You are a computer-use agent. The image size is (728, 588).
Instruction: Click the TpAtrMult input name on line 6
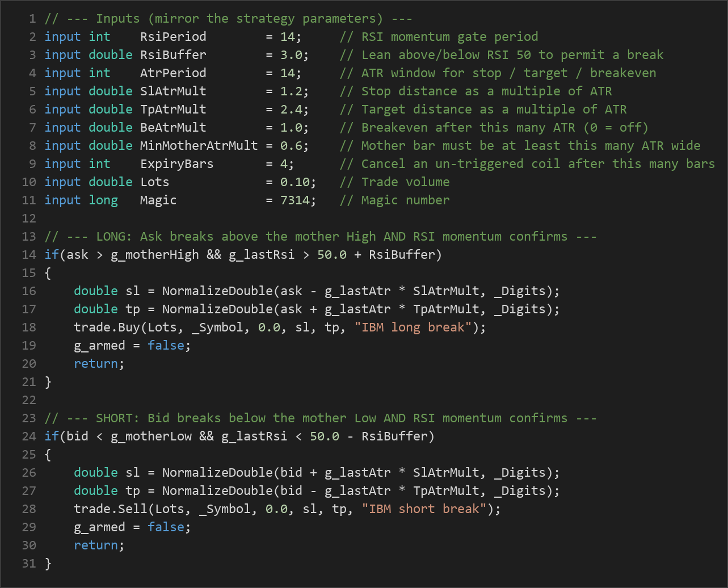pyautogui.click(x=173, y=110)
